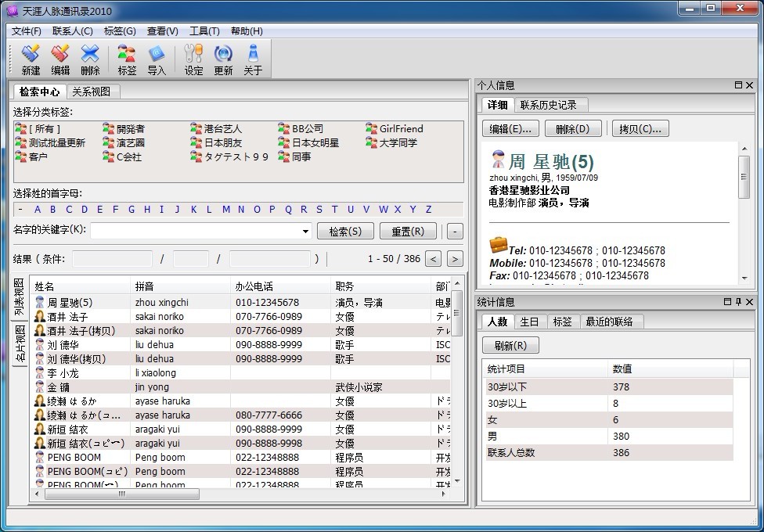Image resolution: width=764 pixels, height=532 pixels.
Task: Click the 导入 (Import) toolbar icon
Action: click(x=157, y=59)
